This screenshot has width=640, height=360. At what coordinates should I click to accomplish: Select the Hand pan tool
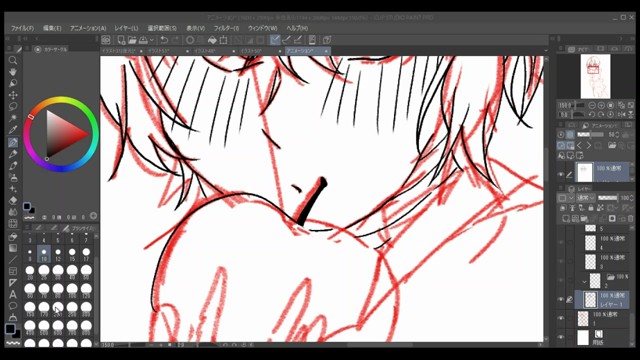pos(13,72)
